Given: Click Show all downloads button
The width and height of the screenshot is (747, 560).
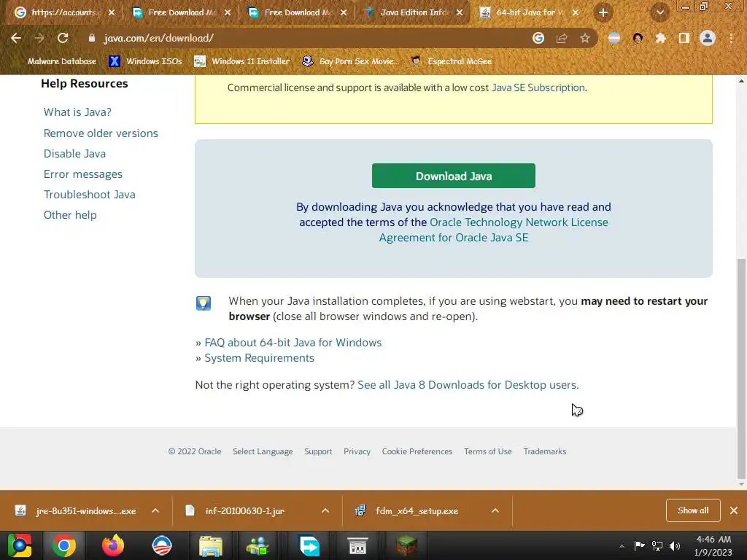Looking at the screenshot, I should (x=693, y=510).
